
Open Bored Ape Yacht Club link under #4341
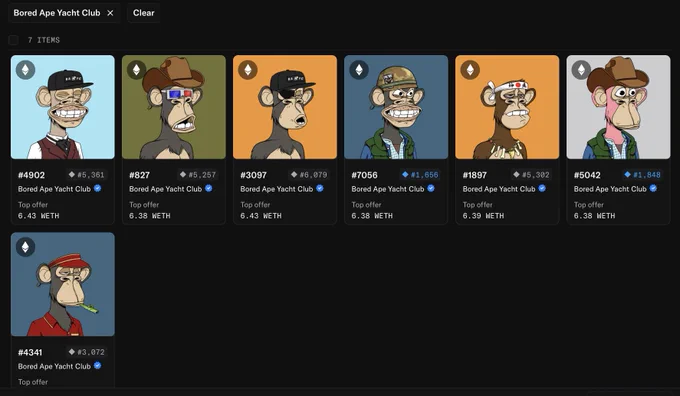click(x=54, y=367)
